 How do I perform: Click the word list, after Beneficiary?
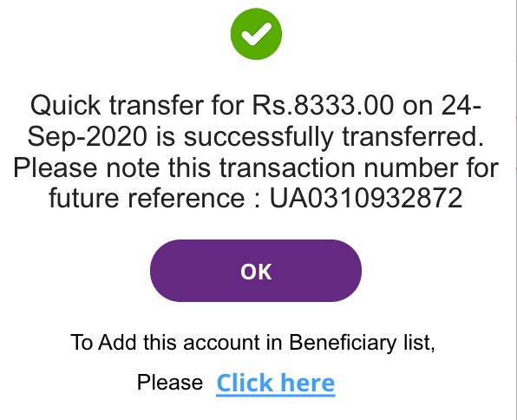click(x=419, y=342)
